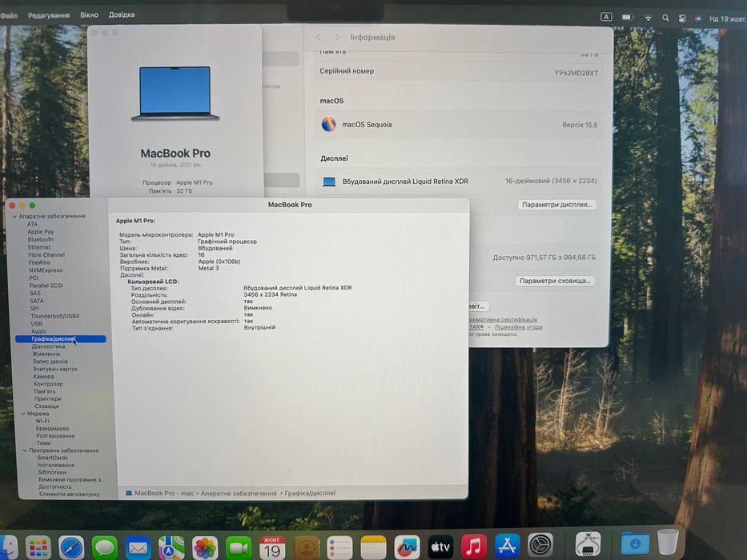Click Wi-Fi icon in menu bar

(648, 18)
